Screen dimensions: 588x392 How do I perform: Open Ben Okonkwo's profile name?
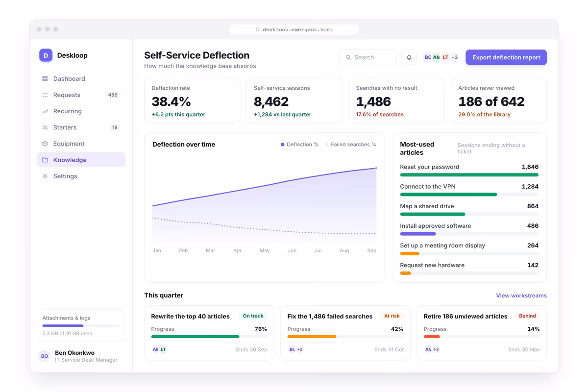click(x=74, y=353)
